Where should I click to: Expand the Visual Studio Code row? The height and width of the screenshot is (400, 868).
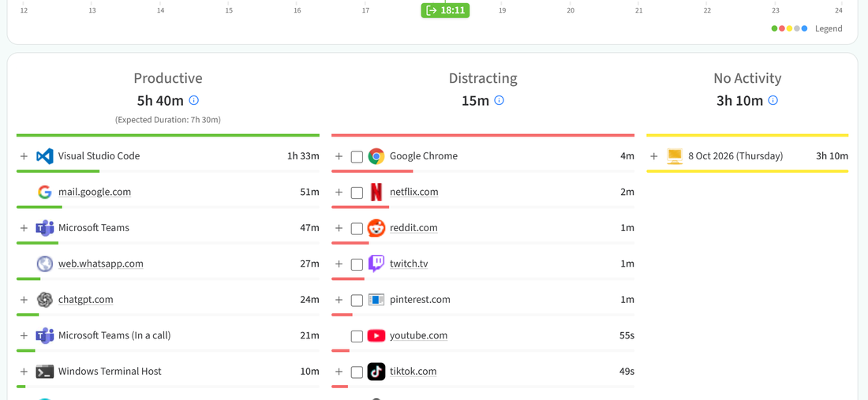tap(24, 156)
